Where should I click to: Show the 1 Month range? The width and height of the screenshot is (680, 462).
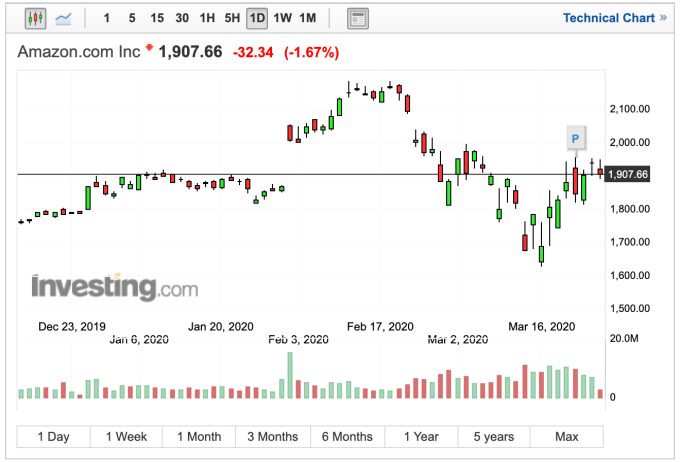coord(199,436)
